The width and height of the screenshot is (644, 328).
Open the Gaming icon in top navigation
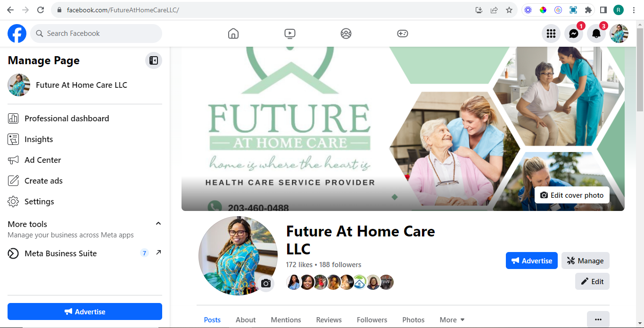pos(403,34)
